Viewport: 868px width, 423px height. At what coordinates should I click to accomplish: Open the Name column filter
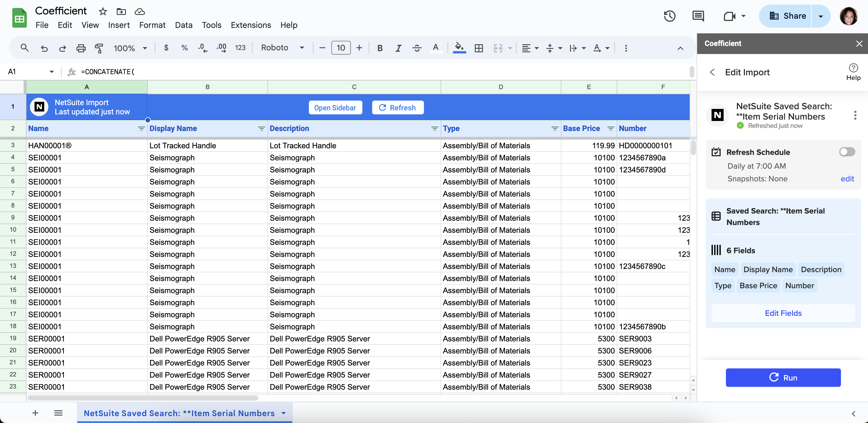point(141,128)
